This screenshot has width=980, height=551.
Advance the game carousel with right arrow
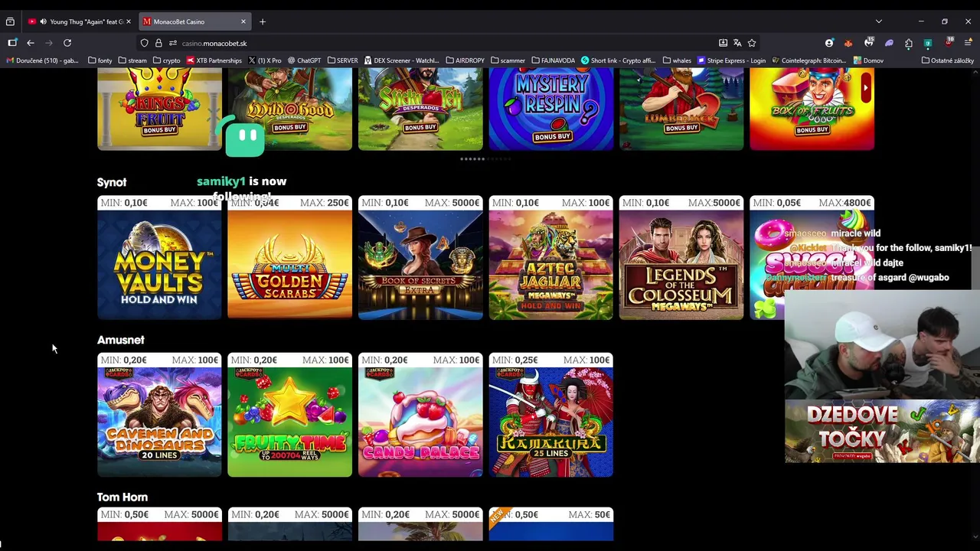(x=865, y=88)
